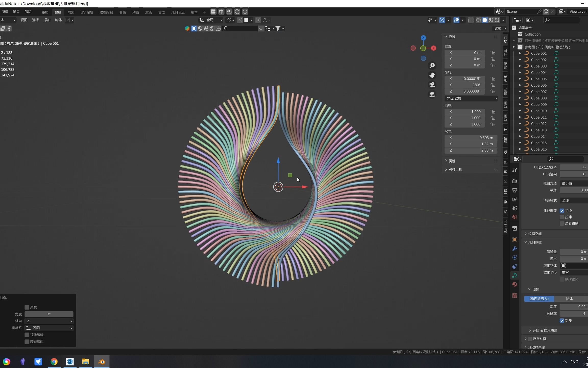Enable the 镜像编辑 checkbox

point(27,335)
